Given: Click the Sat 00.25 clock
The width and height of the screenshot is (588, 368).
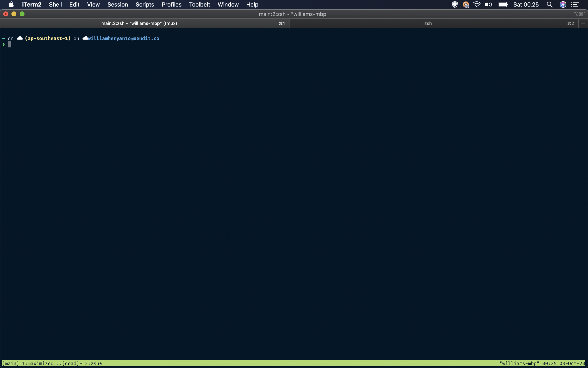Looking at the screenshot, I should [x=526, y=4].
